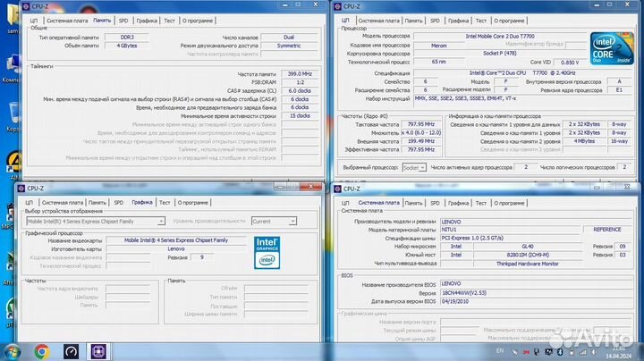The height and width of the screenshot is (361, 644).
Task: Open ЦП tab in the Графика window
Action: pos(29,203)
